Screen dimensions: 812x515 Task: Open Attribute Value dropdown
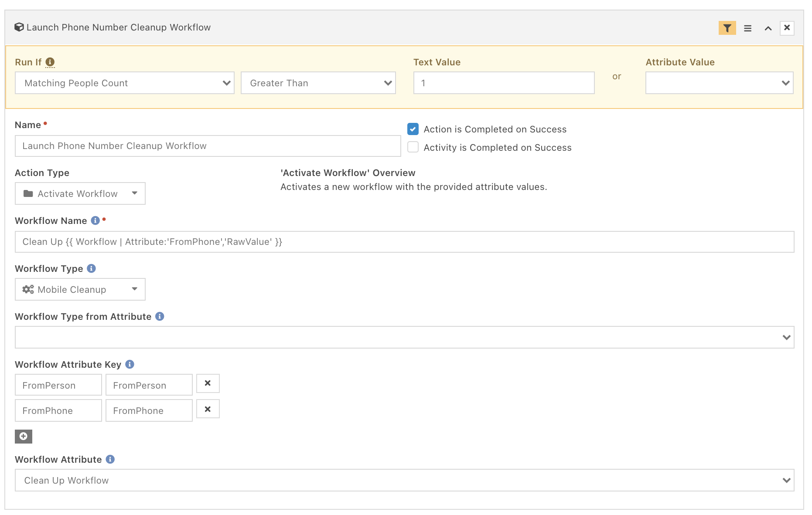719,83
